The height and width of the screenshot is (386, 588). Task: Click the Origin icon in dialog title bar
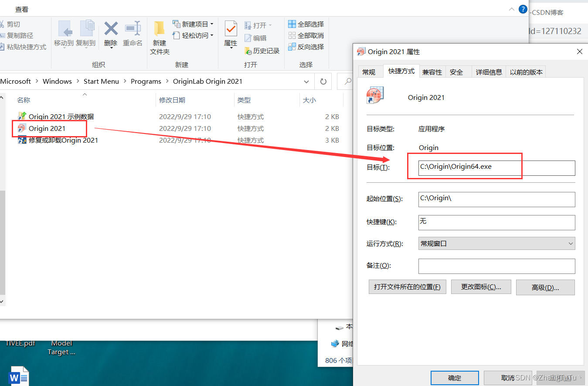(x=361, y=51)
